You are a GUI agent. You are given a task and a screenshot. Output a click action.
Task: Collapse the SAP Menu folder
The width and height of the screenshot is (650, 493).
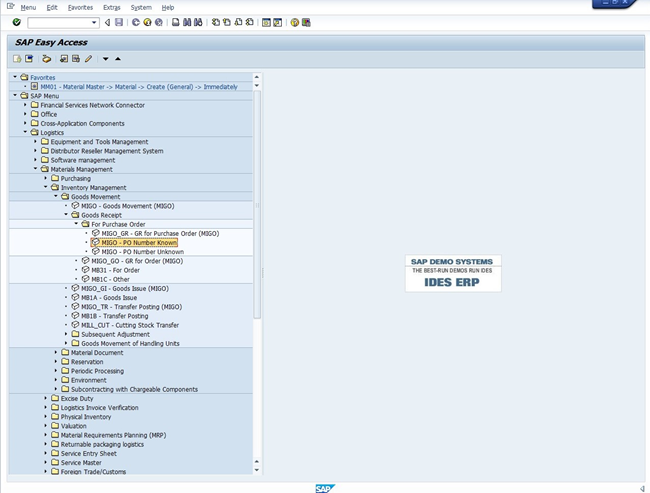point(15,95)
